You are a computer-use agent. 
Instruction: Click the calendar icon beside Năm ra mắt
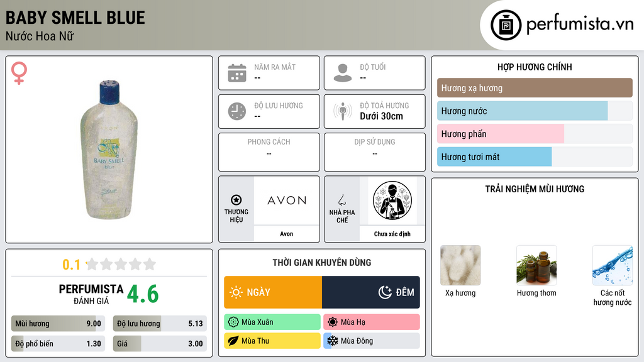click(x=237, y=73)
